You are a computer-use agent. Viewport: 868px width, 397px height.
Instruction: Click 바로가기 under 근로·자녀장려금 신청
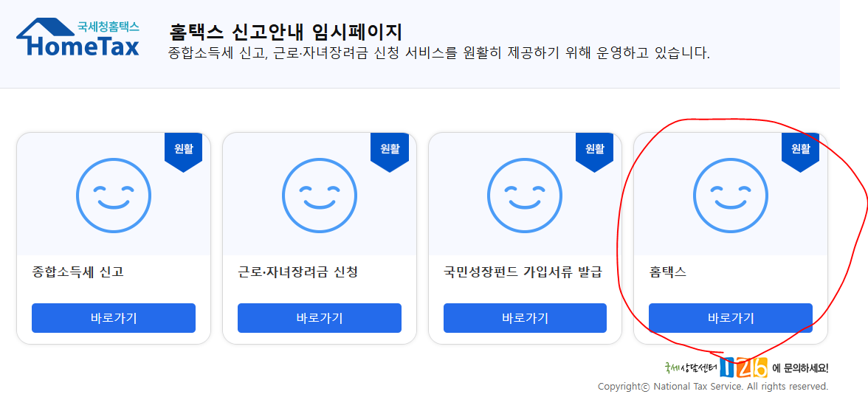(x=320, y=318)
